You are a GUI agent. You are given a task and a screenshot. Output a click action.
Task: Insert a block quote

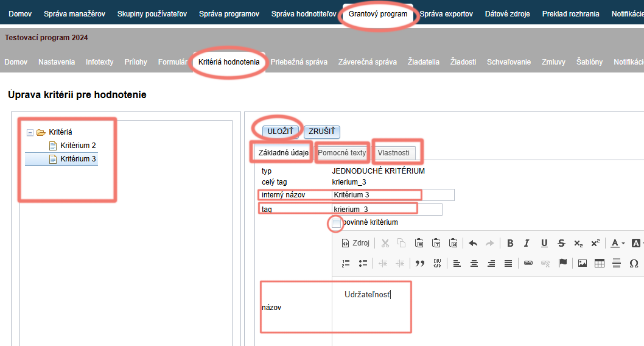point(420,263)
